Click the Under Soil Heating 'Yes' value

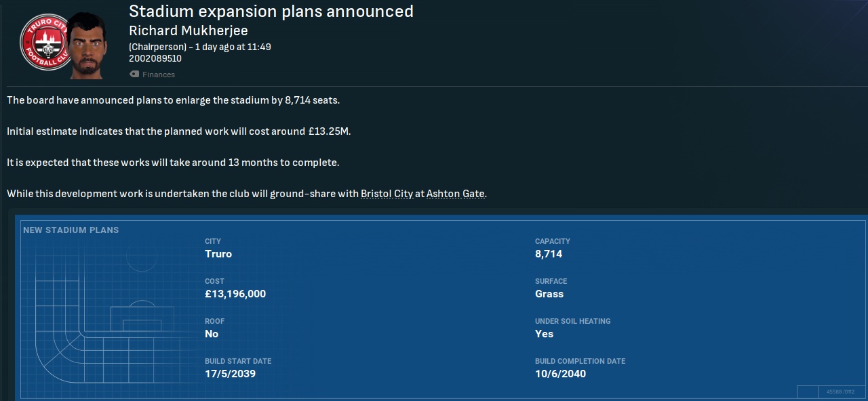click(x=544, y=334)
